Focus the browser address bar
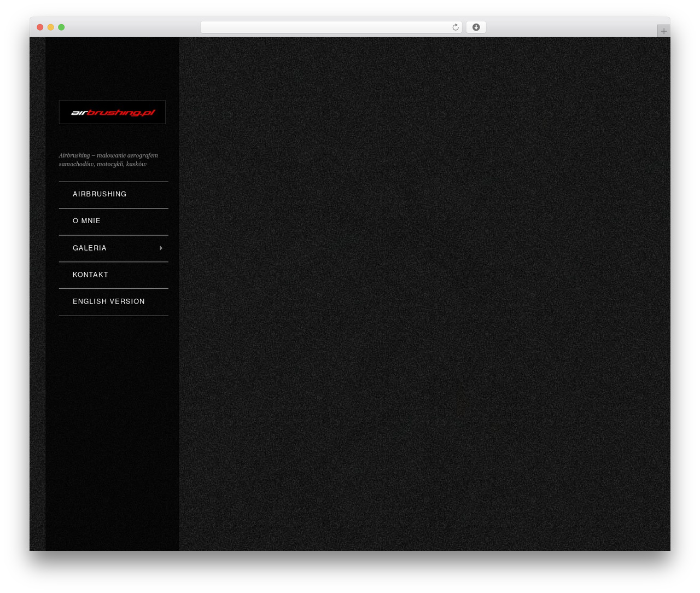Screen dimensions: 700x593 (x=331, y=27)
